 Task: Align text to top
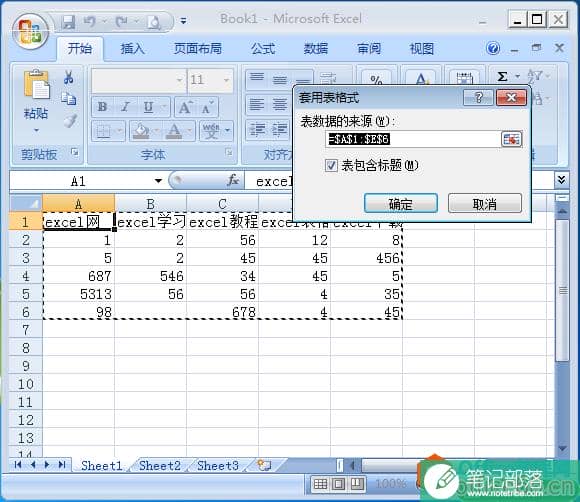click(x=257, y=79)
